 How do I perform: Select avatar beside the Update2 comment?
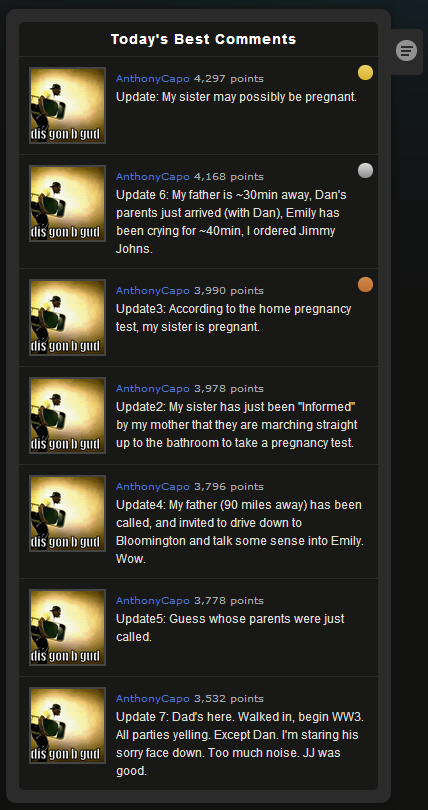pos(68,416)
